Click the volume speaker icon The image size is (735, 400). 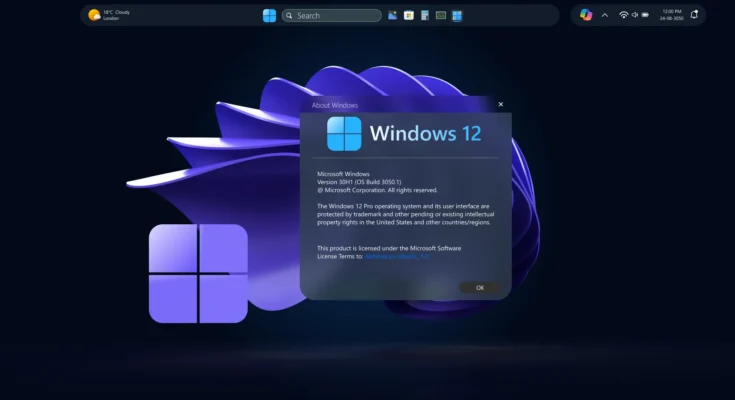tap(635, 15)
